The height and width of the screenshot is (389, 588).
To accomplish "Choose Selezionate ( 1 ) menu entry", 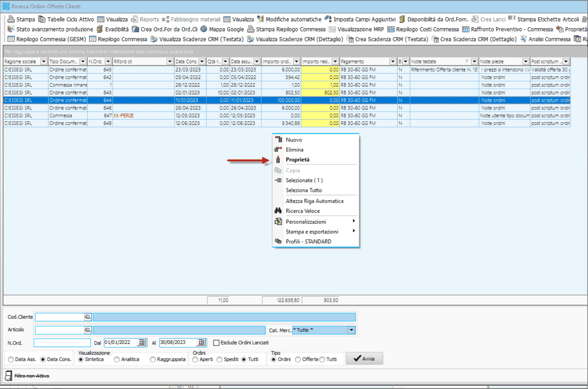I will [316, 180].
